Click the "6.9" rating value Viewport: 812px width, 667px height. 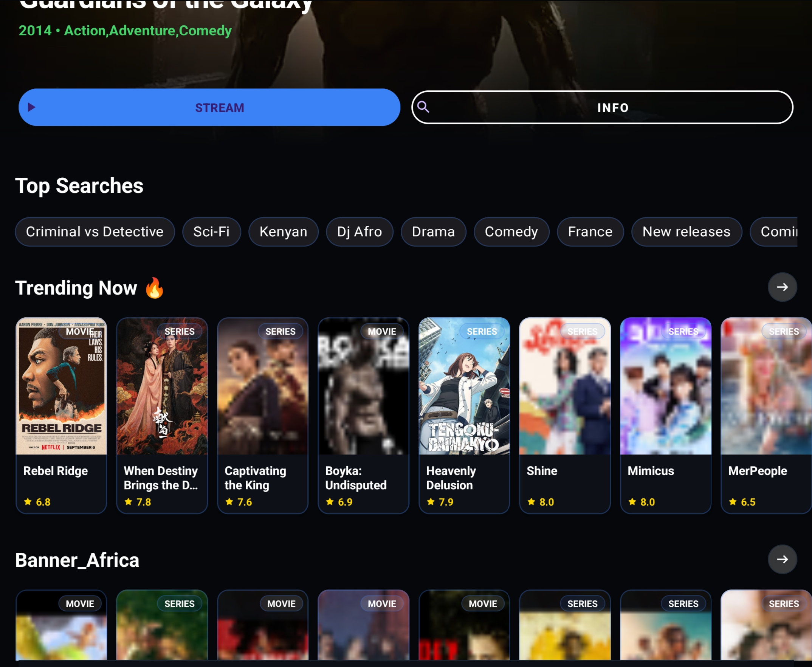[345, 502]
